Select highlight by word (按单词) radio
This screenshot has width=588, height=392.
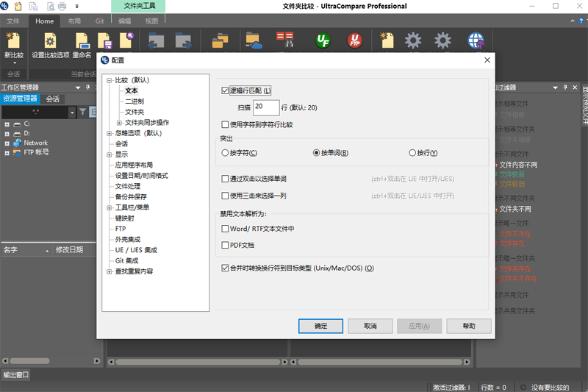[317, 153]
